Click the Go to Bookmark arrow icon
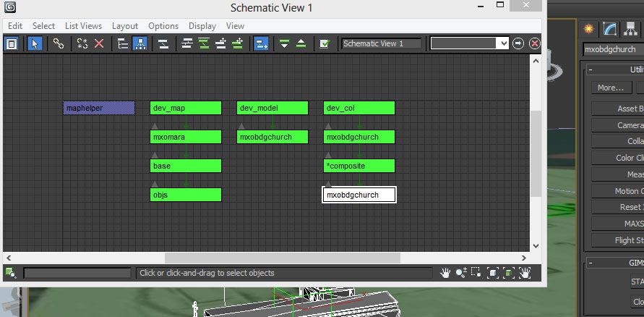 pyautogui.click(x=518, y=43)
